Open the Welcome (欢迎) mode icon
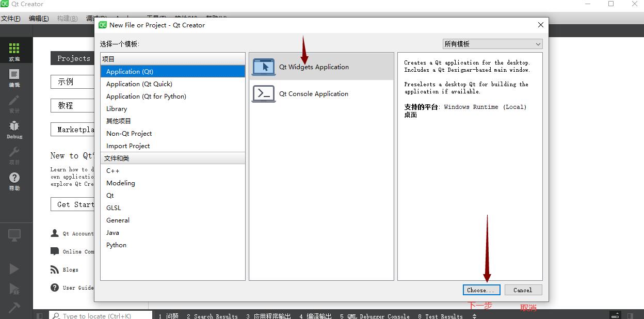644x319 pixels. [14, 49]
